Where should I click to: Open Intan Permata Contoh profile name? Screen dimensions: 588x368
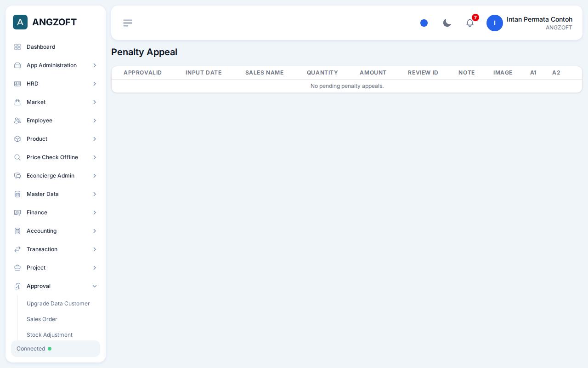pyautogui.click(x=539, y=19)
